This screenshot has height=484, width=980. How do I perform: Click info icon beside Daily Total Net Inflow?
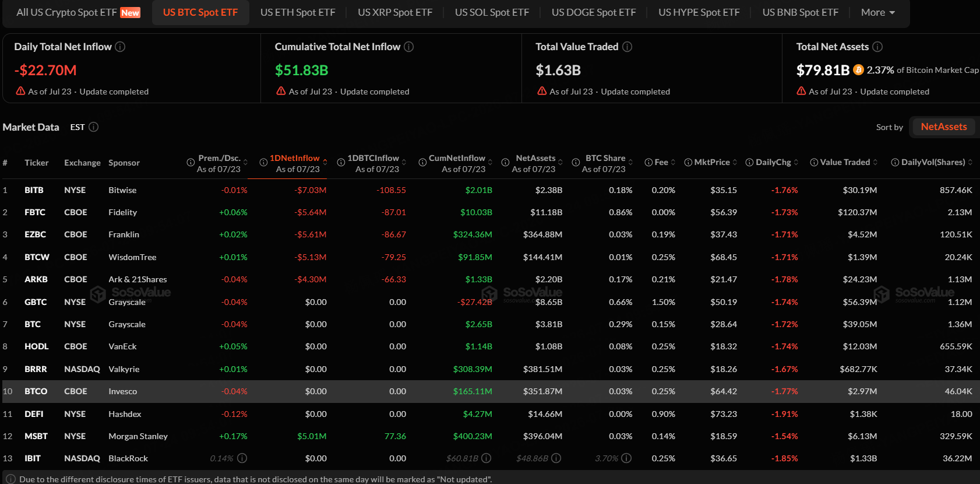click(x=120, y=47)
